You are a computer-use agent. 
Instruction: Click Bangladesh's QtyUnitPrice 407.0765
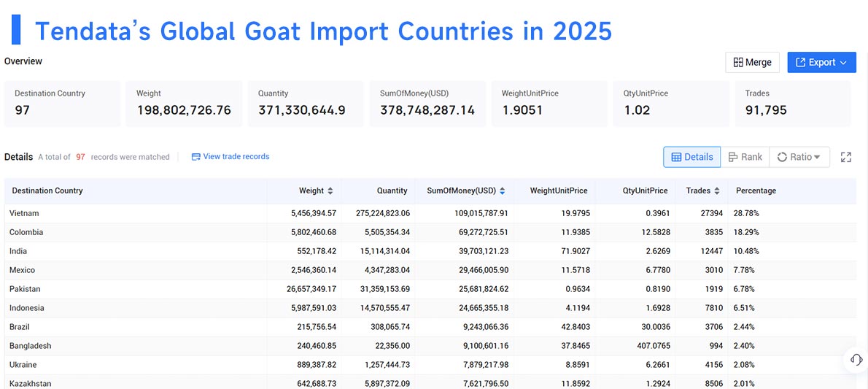point(652,345)
